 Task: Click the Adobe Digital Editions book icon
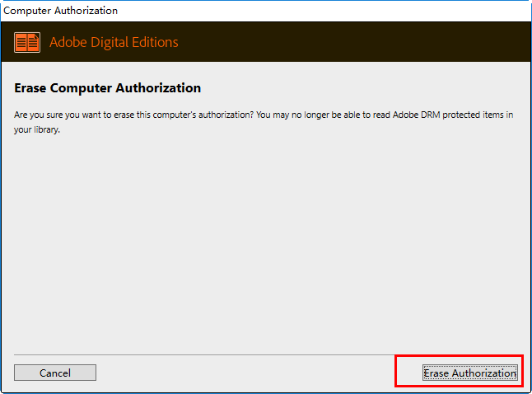tap(27, 43)
